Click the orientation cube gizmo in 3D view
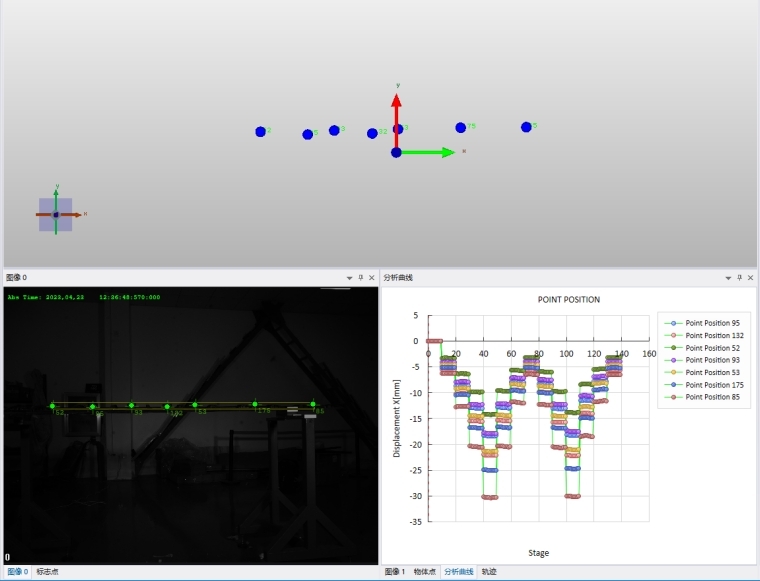Screen dimensions: 760x581 pos(56,214)
